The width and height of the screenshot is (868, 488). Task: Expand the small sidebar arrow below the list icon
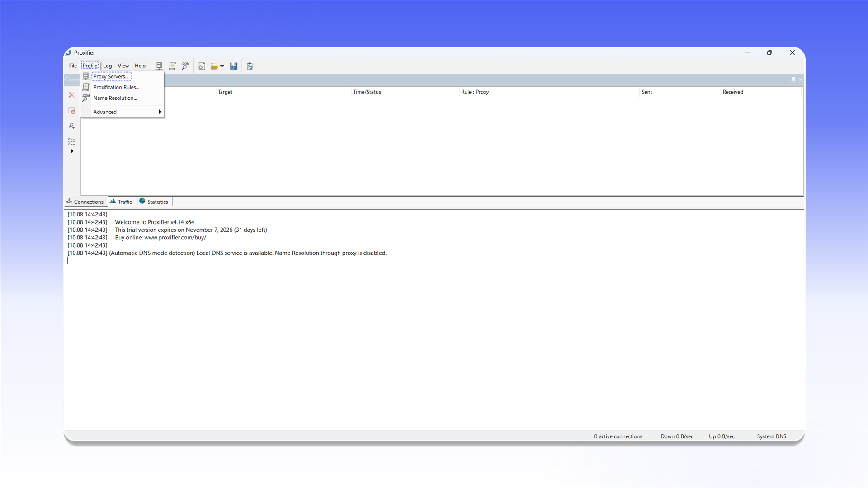(72, 151)
